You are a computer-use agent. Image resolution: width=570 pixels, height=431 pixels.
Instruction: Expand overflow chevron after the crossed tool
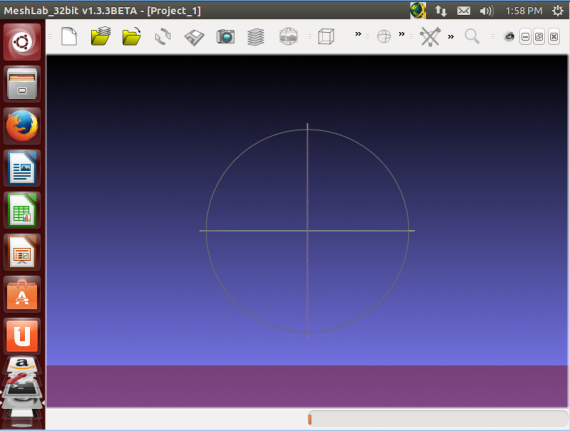[x=451, y=36]
